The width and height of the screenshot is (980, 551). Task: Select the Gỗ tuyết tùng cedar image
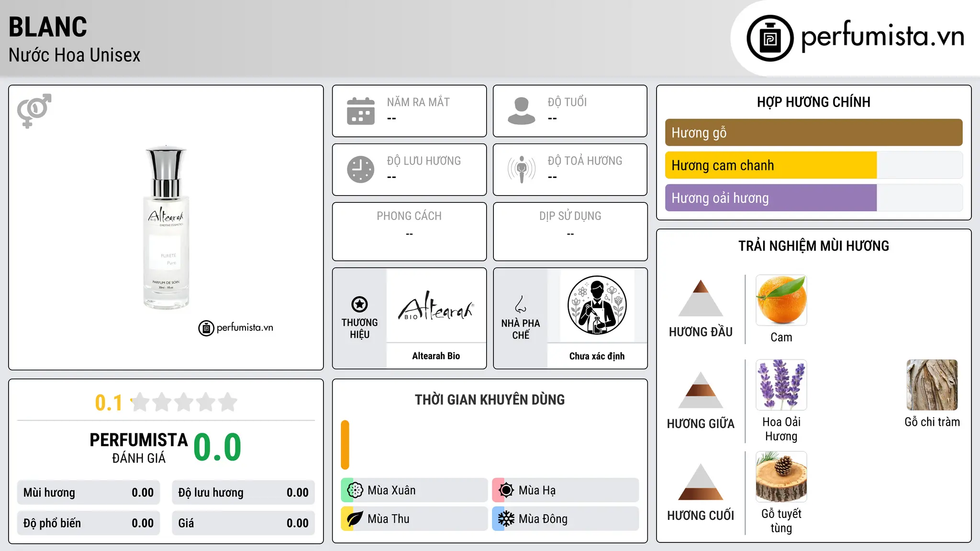pyautogui.click(x=781, y=477)
